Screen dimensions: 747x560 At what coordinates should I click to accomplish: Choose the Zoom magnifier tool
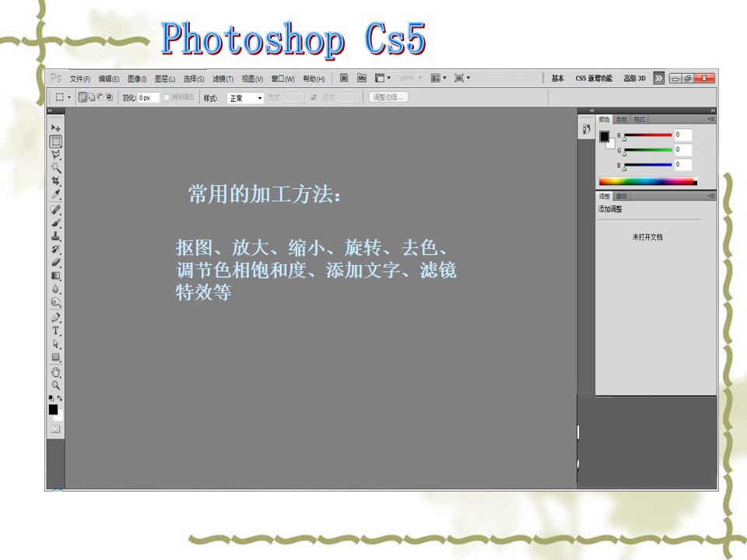tap(56, 385)
